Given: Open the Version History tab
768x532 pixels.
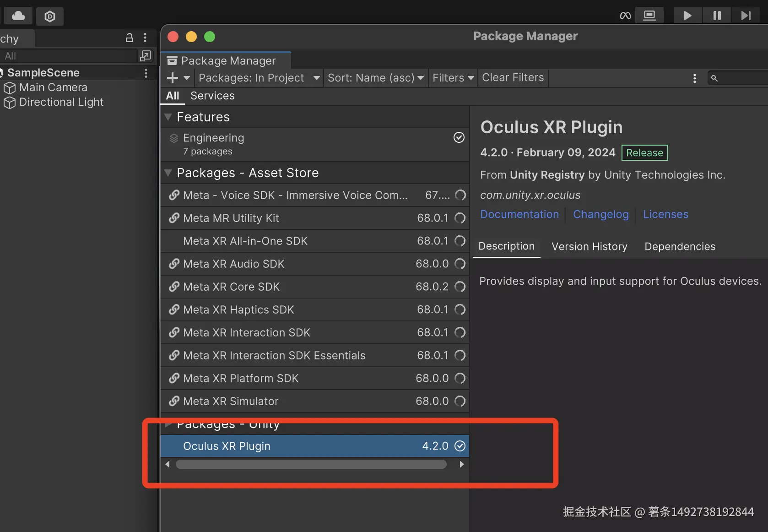Looking at the screenshot, I should pyautogui.click(x=589, y=246).
